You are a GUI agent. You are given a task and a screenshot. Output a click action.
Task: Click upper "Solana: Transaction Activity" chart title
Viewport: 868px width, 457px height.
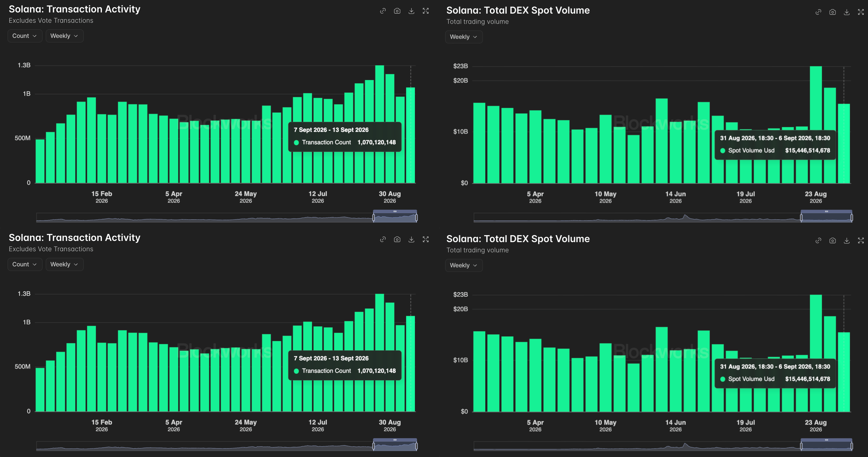pos(75,9)
